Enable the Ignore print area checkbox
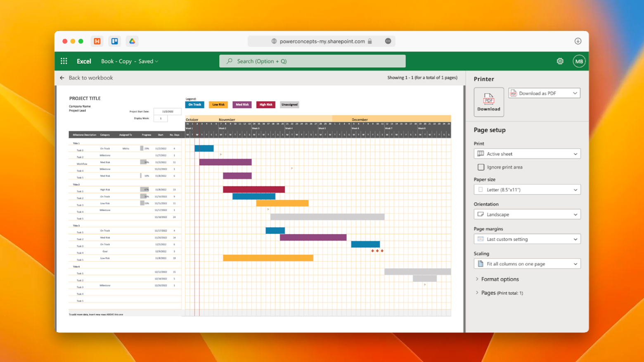 (x=481, y=167)
